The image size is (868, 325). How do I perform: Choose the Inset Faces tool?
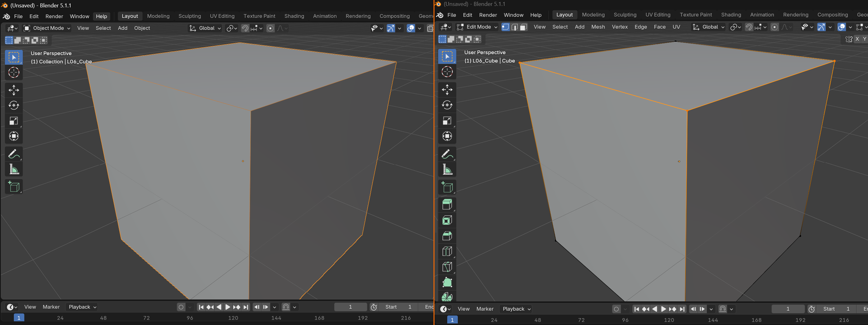447,220
